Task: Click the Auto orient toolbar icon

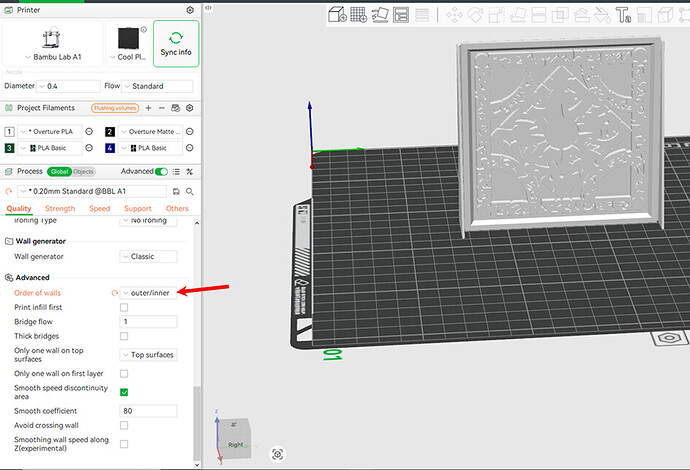Action: [x=380, y=15]
